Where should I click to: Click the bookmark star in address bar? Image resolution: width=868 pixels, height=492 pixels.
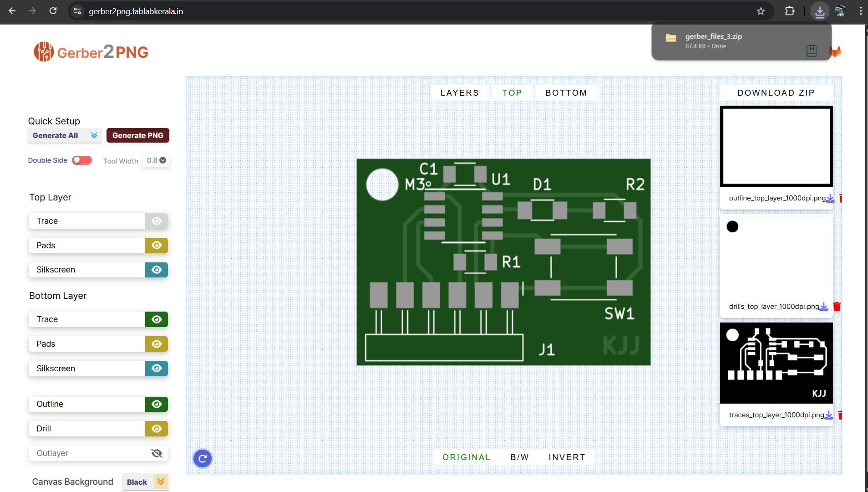(760, 11)
